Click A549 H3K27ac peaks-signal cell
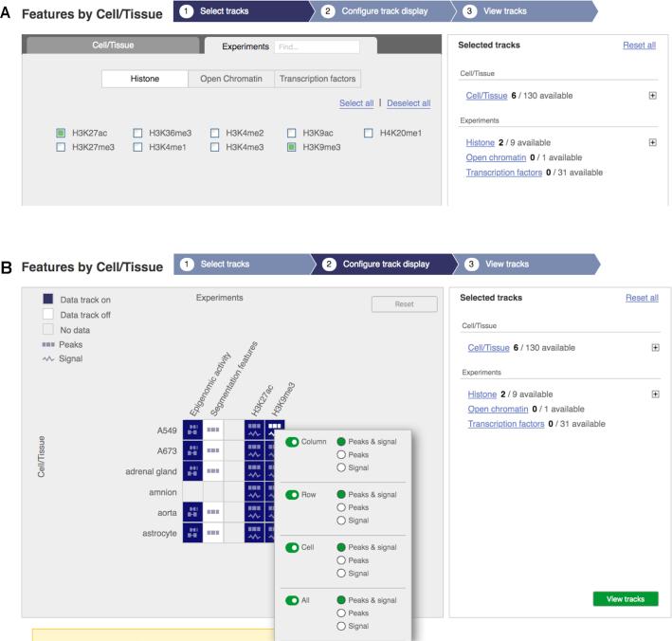This screenshot has width=672, height=641. click(x=254, y=430)
